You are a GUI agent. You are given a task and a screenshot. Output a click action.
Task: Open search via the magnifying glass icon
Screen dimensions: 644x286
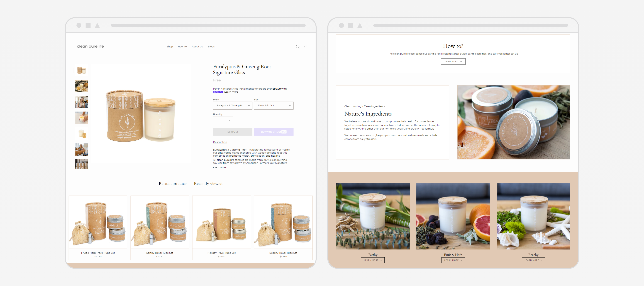click(x=298, y=46)
